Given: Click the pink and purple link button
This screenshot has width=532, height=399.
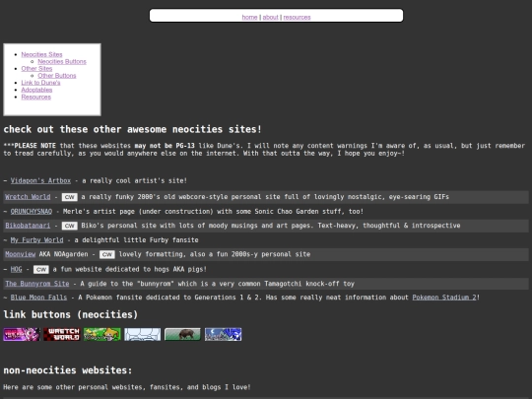Looking at the screenshot, I should coord(22,335).
